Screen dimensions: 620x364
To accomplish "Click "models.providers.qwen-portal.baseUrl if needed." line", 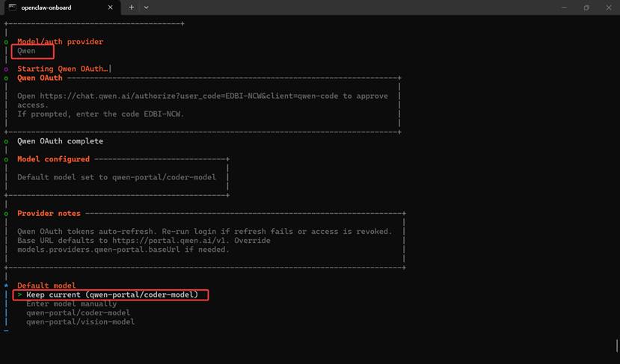I will 123,250.
